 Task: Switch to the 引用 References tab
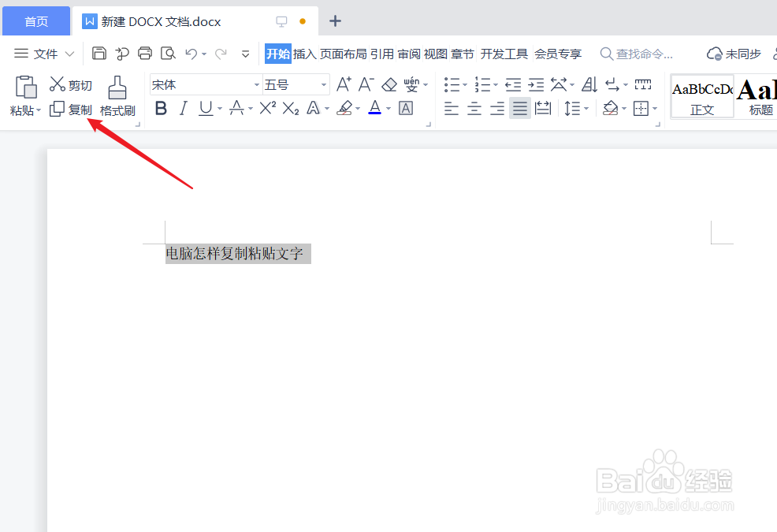pyautogui.click(x=382, y=54)
